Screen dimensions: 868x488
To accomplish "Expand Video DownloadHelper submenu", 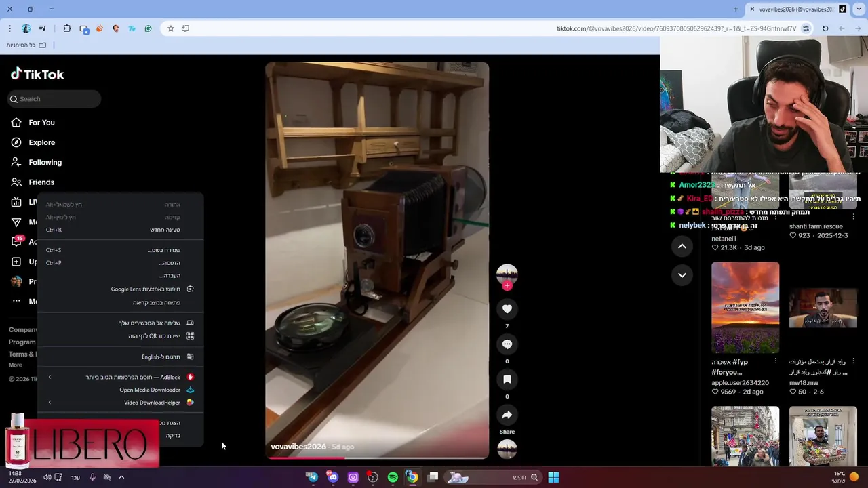I will point(120,403).
